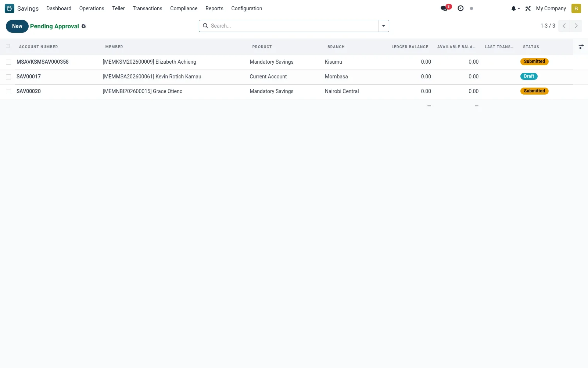The image size is (588, 368).
Task: Click Draft status badge for SAV00017
Action: [x=529, y=76]
